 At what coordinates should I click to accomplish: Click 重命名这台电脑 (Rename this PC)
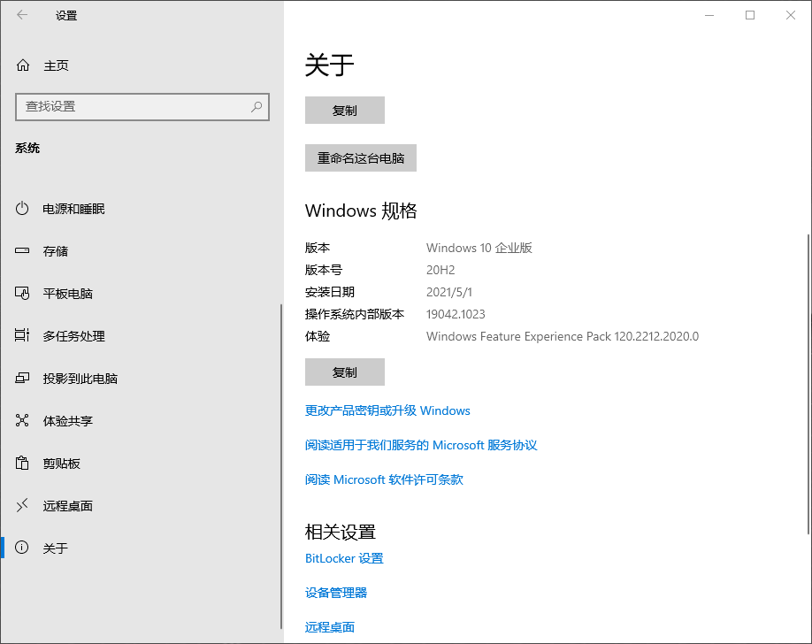pos(359,157)
